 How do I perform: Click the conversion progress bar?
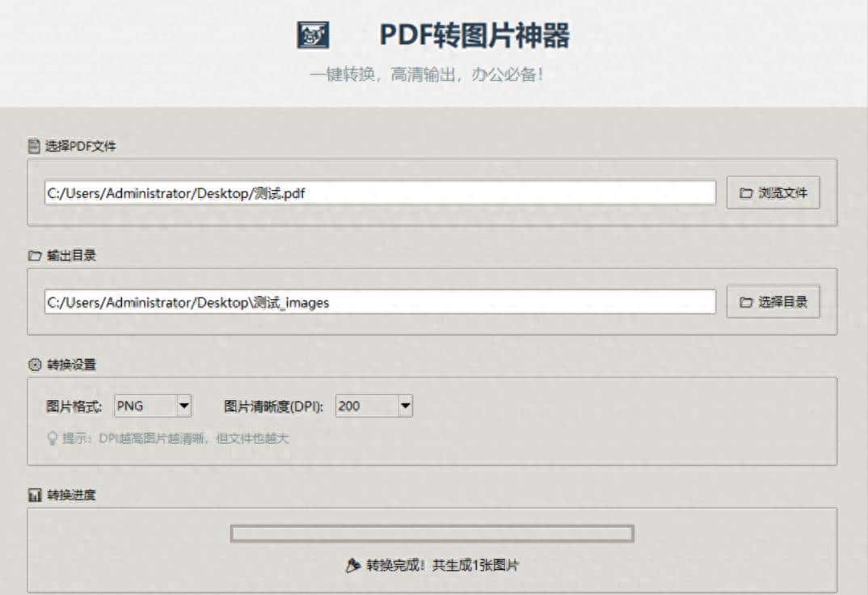tap(432, 534)
